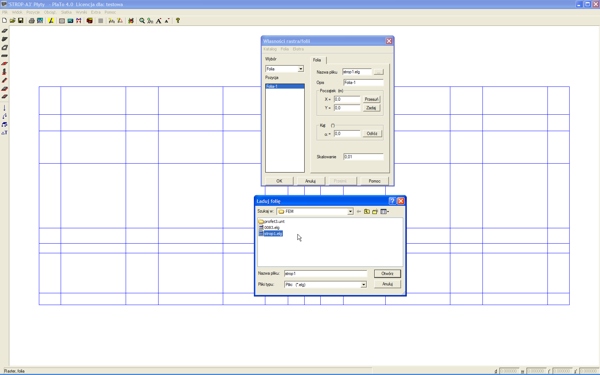Open the Pomoc menu in main menu bar

[110, 12]
